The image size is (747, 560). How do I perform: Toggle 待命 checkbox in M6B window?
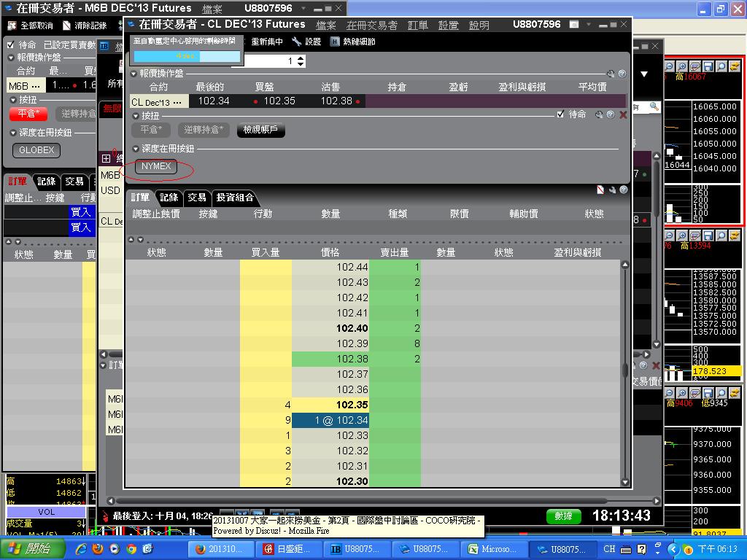coord(11,44)
